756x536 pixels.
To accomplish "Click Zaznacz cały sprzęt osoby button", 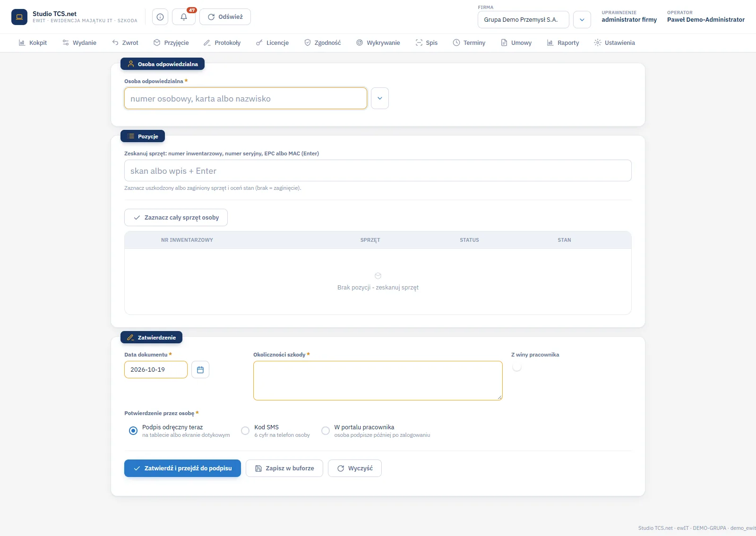I will coord(176,218).
